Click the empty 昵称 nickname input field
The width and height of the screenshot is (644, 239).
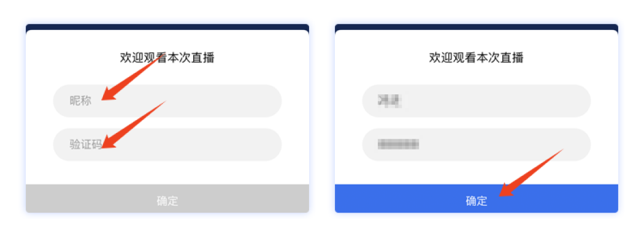[167, 101]
